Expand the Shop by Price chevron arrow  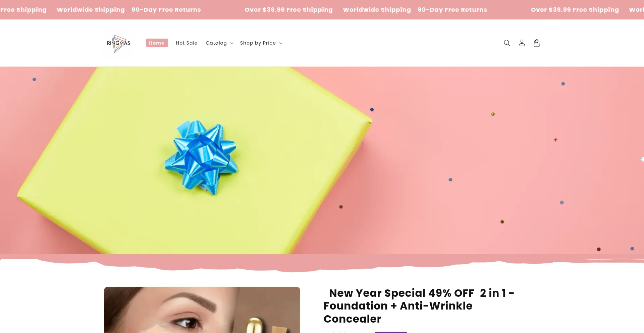point(280,43)
